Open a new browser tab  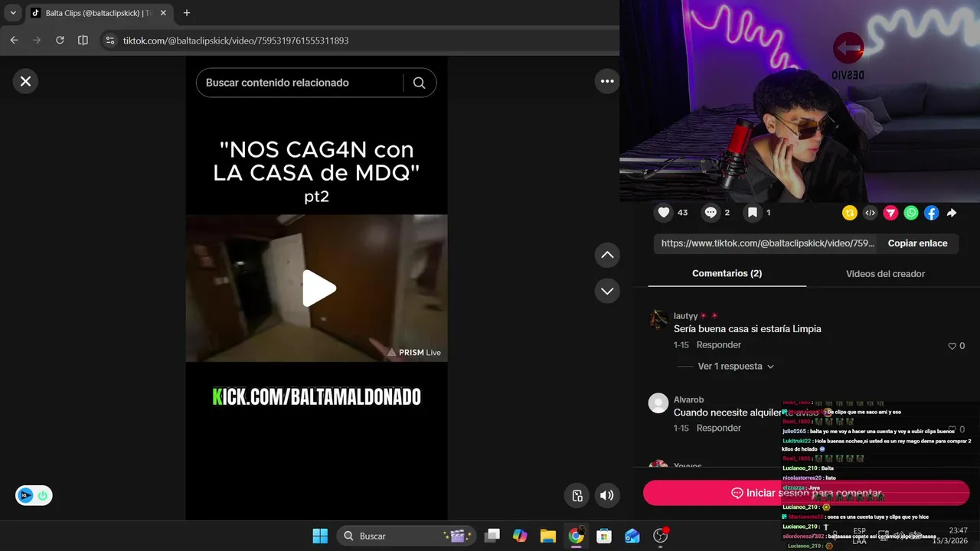tap(186, 13)
